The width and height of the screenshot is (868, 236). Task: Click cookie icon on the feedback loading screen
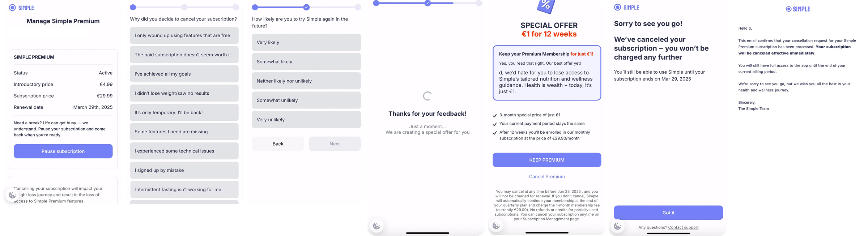[x=376, y=226]
